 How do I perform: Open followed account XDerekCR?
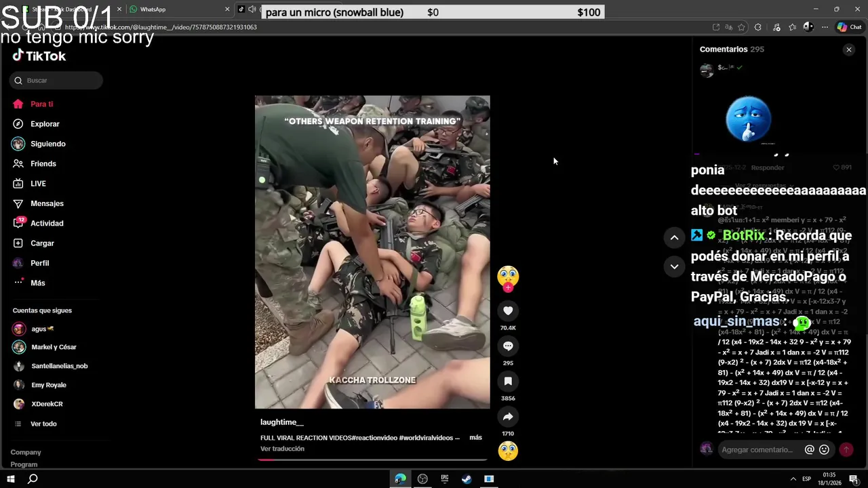pos(38,404)
